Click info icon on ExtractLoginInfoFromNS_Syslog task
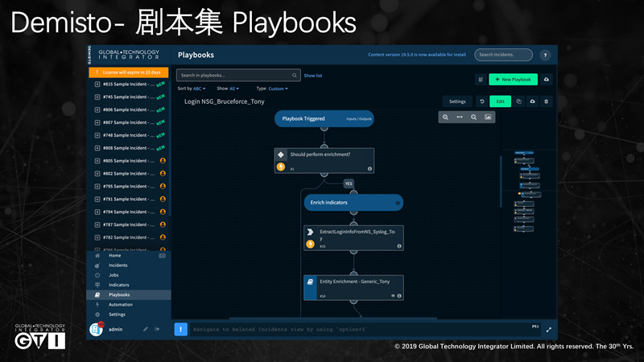The width and height of the screenshot is (644, 362). [398, 246]
